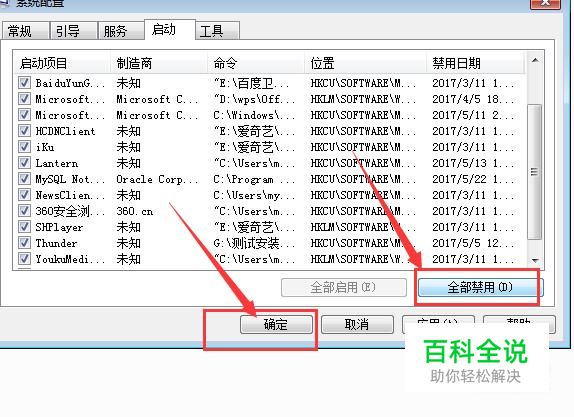The image size is (574, 417).
Task: Click the C:\Program ... command cell
Action: pyautogui.click(x=253, y=179)
